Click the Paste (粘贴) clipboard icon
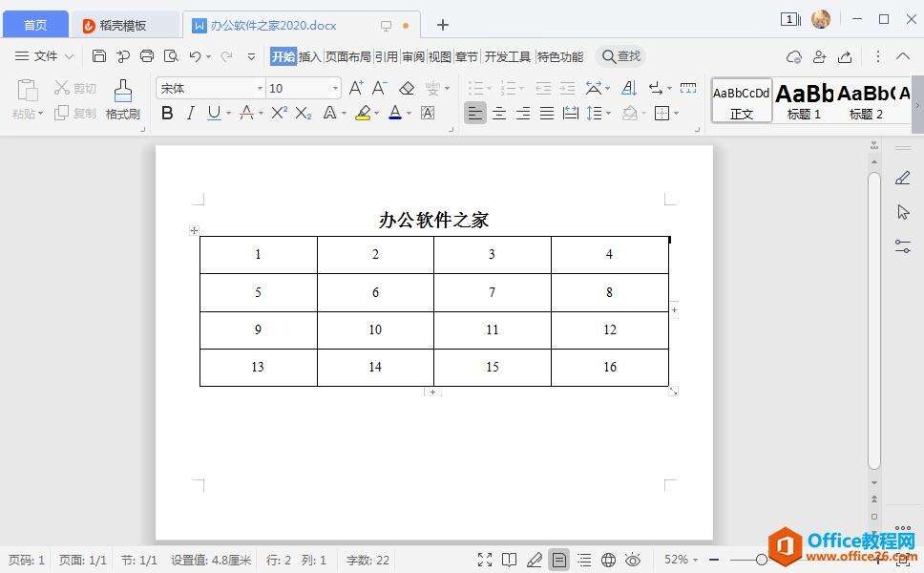 click(27, 90)
